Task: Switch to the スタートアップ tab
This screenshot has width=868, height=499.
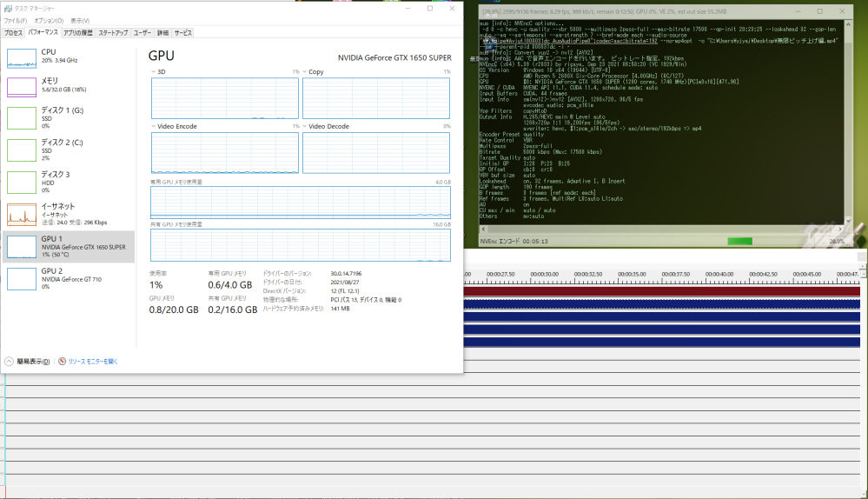Action: click(x=112, y=32)
